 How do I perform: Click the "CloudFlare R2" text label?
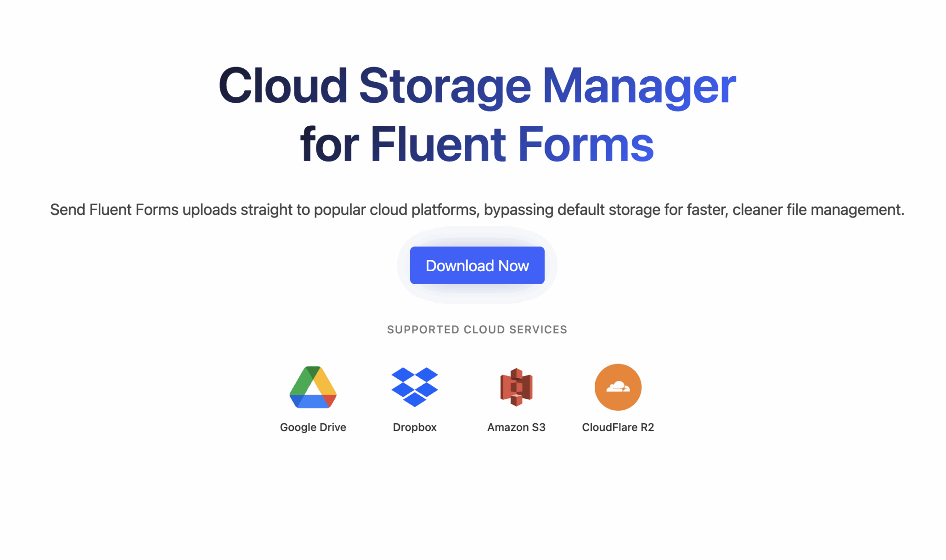pos(618,427)
